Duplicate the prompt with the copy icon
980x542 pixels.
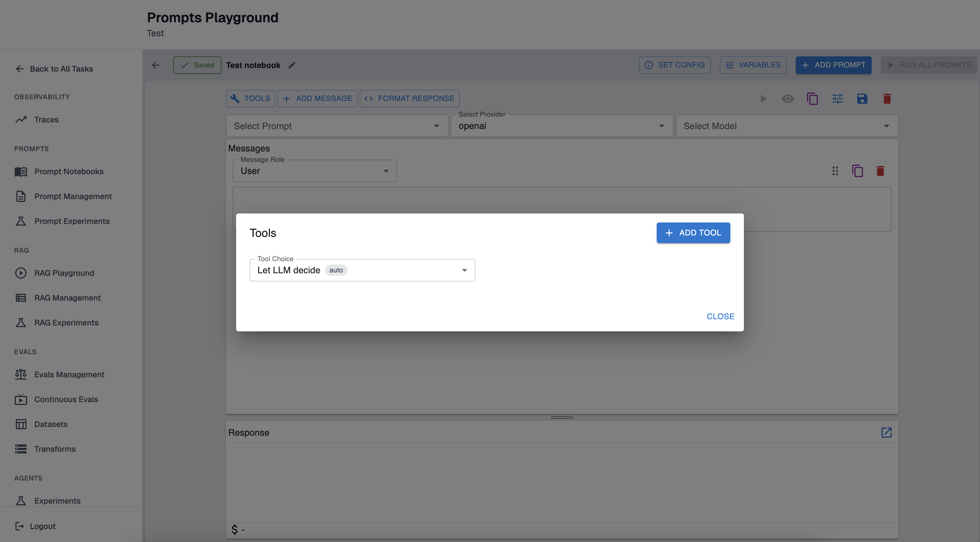pyautogui.click(x=812, y=99)
